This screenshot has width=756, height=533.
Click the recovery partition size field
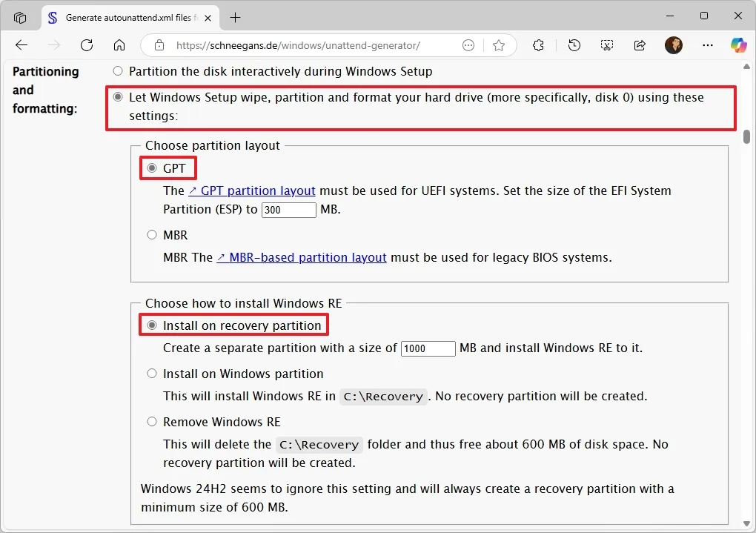pyautogui.click(x=428, y=348)
